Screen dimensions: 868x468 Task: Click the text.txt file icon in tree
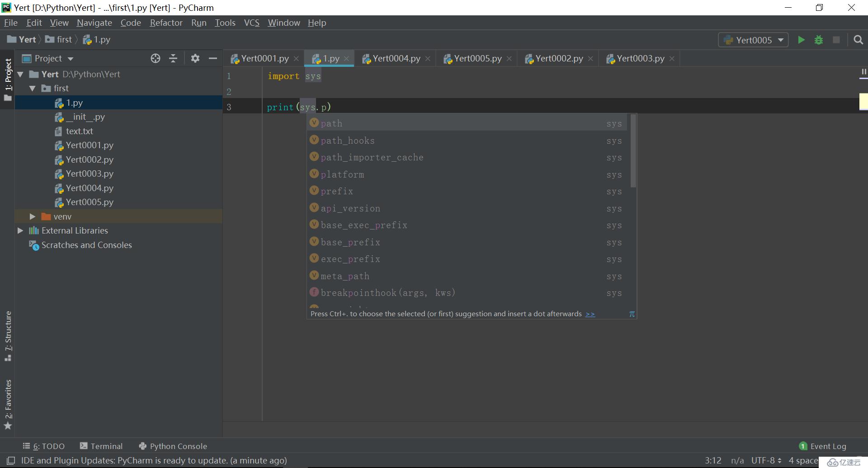[x=58, y=131]
